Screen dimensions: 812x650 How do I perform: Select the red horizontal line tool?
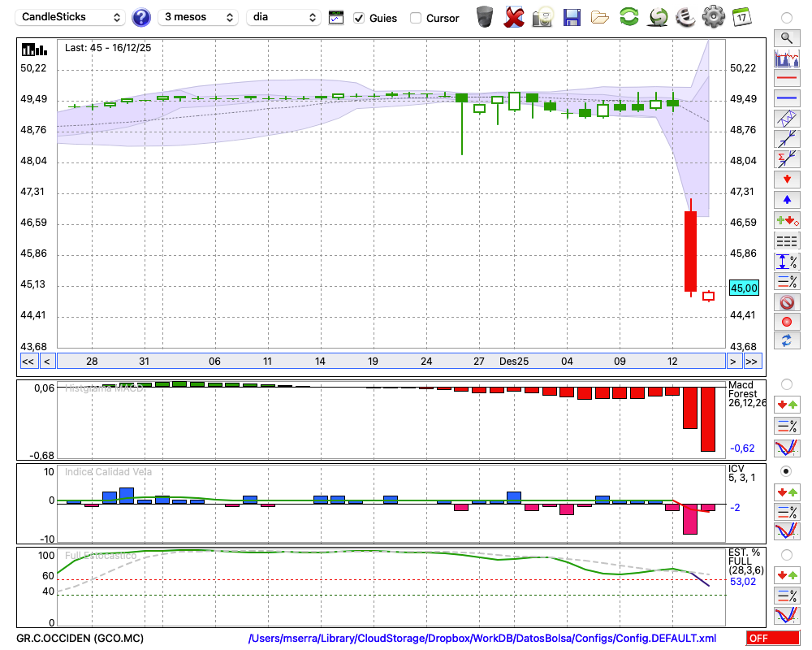(786, 79)
